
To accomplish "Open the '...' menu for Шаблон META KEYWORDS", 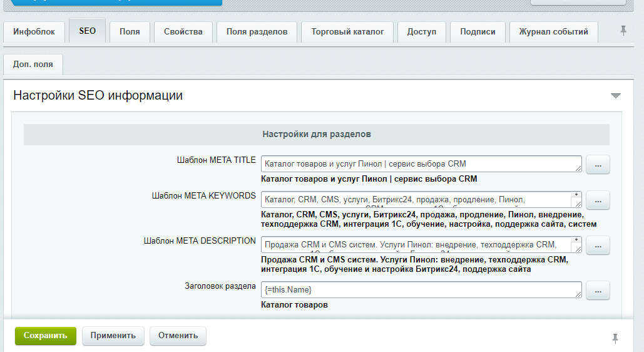I will [x=598, y=200].
